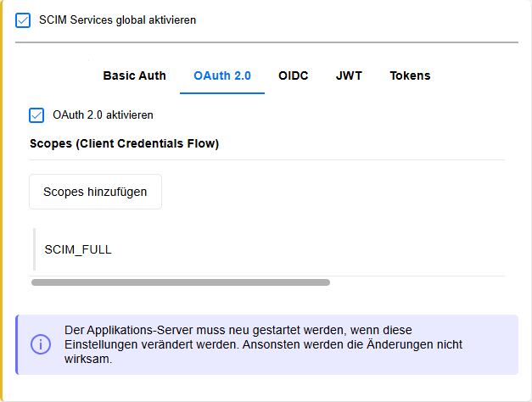Open the OIDC tab
The image size is (532, 402).
293,75
